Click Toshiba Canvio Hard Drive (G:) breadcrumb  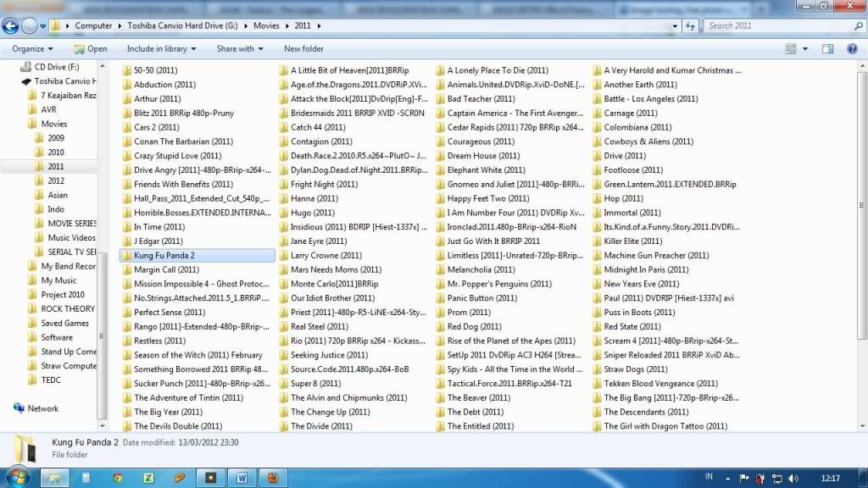coord(182,25)
